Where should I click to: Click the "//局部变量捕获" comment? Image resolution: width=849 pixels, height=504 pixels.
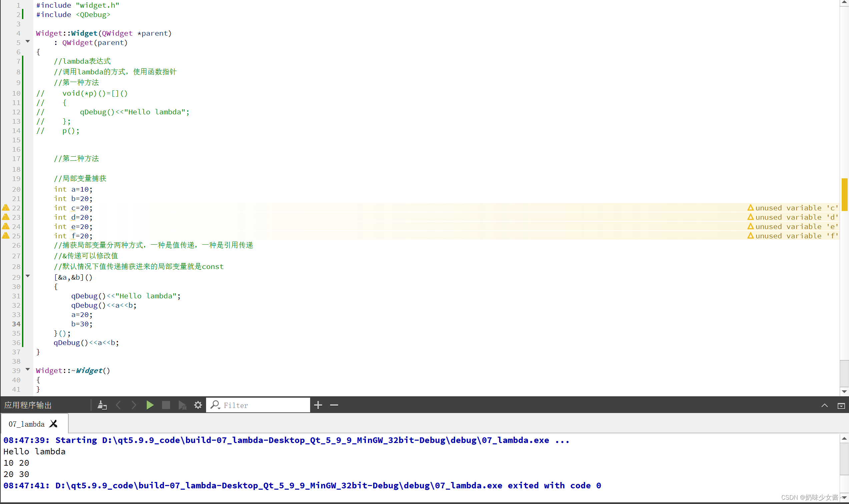click(80, 179)
